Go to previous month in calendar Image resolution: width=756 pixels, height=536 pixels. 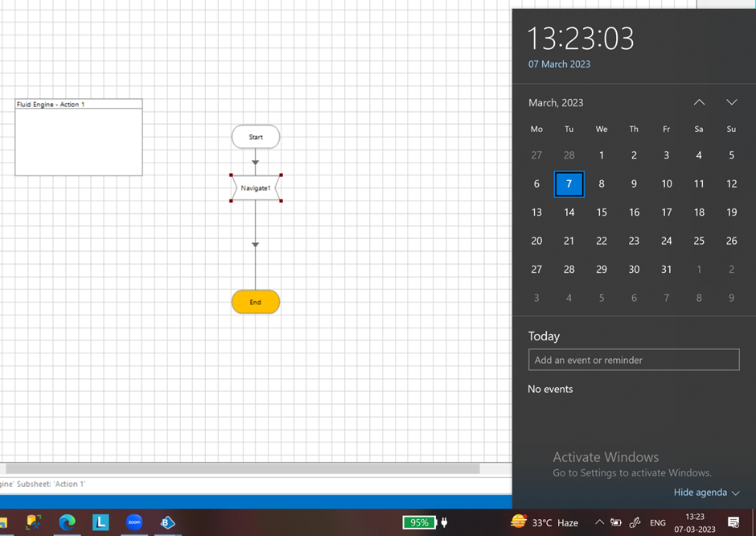tap(699, 102)
